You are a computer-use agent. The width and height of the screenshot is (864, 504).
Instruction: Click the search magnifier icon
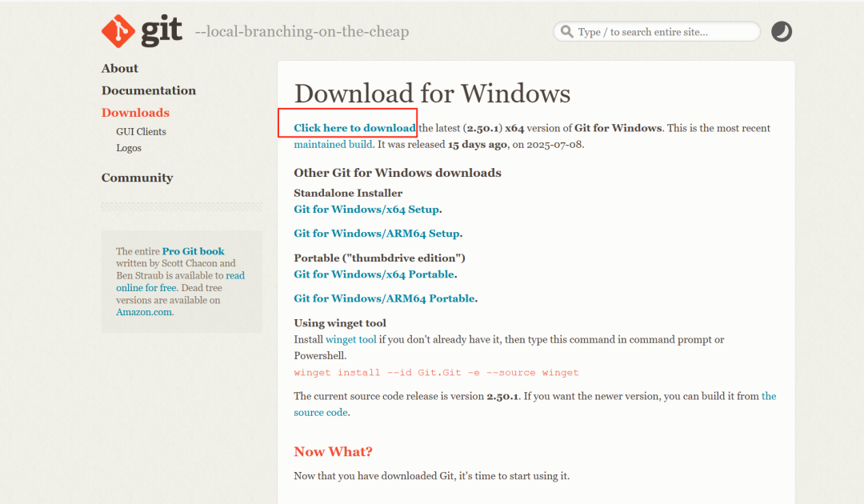pos(566,31)
